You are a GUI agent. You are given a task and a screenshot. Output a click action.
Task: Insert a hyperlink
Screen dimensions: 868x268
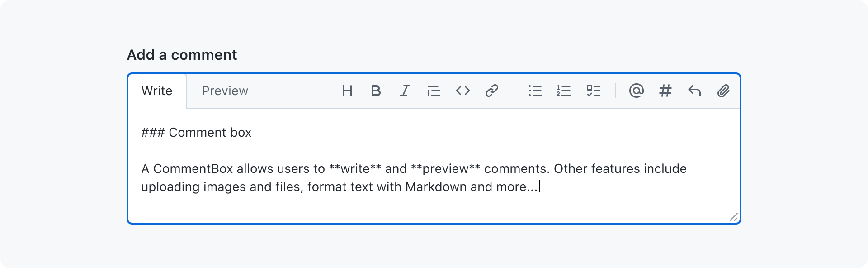tap(491, 91)
